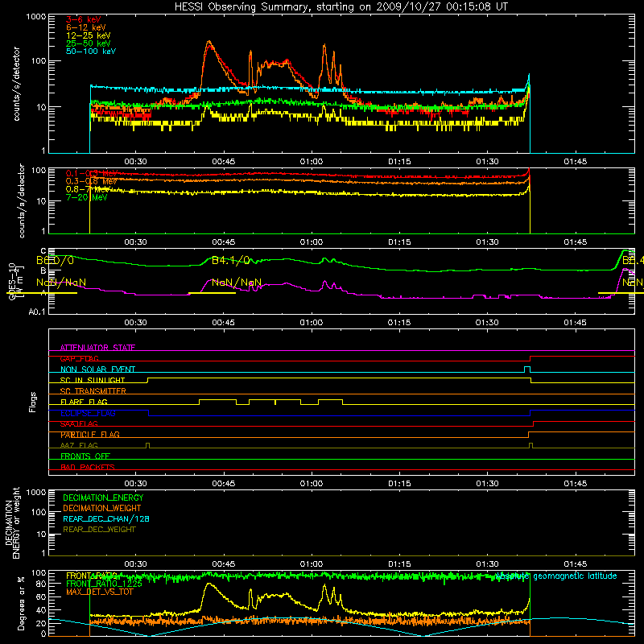Click the 00:45 tick under the top plot

[x=224, y=162]
